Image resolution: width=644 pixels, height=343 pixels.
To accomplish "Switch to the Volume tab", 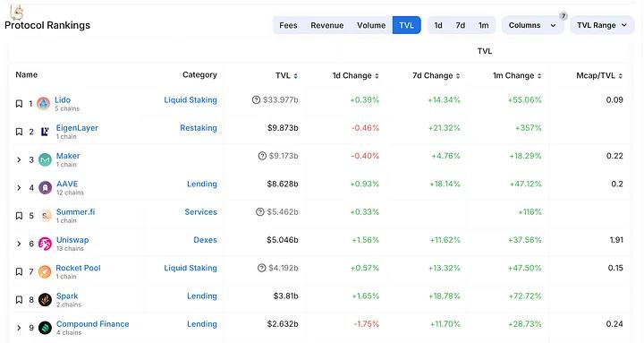I will point(371,25).
